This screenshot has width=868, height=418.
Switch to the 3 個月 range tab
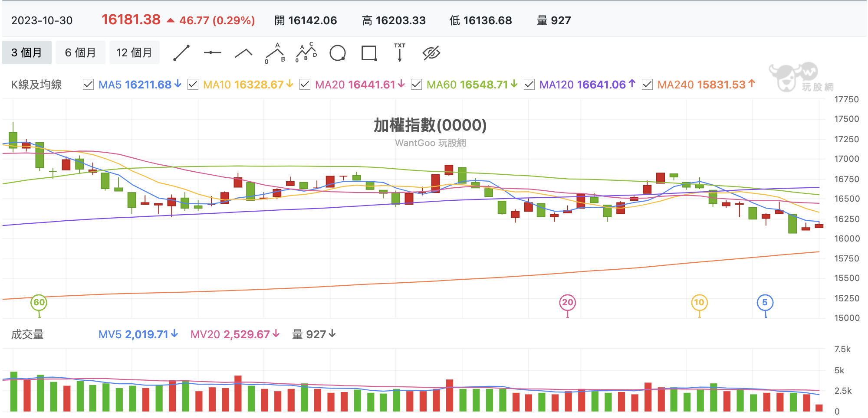(27, 52)
